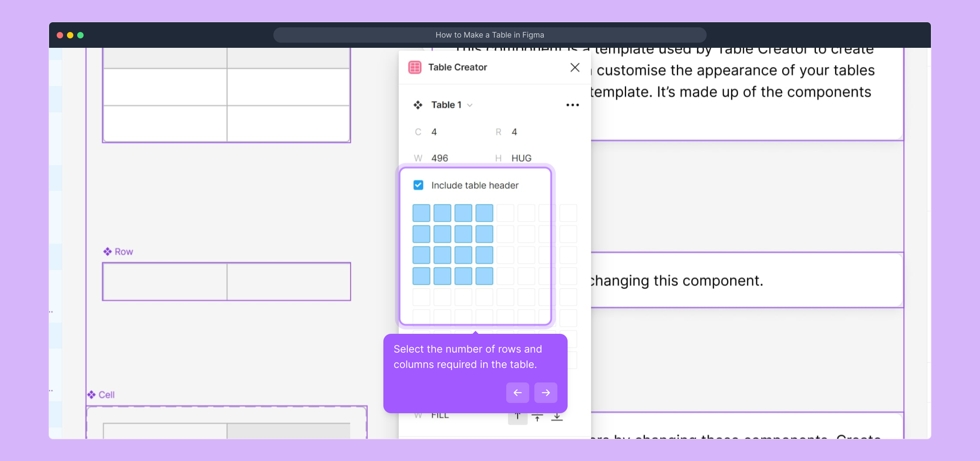980x461 pixels.
Task: Open the three-dots more options menu
Action: click(572, 105)
